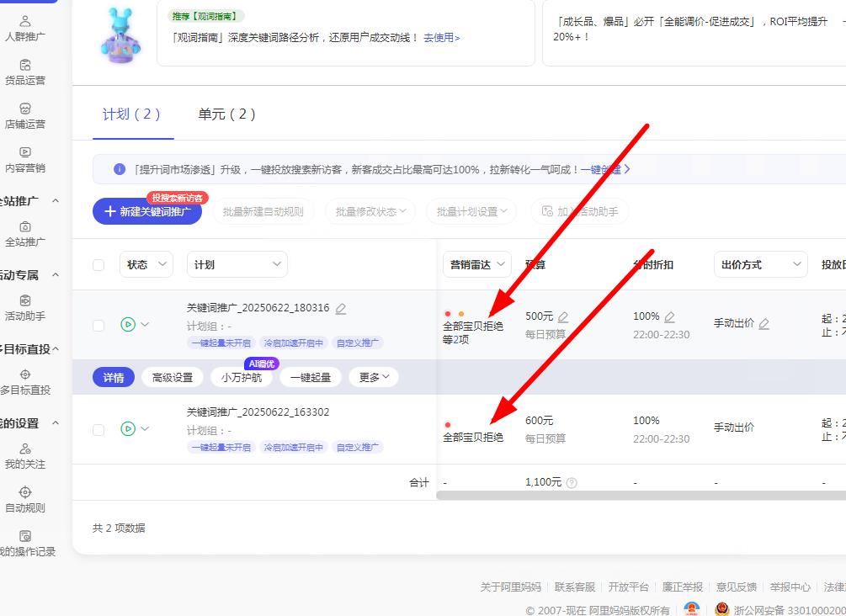Open the 状态 filter dropdown
The height and width of the screenshot is (616, 846).
[146, 264]
